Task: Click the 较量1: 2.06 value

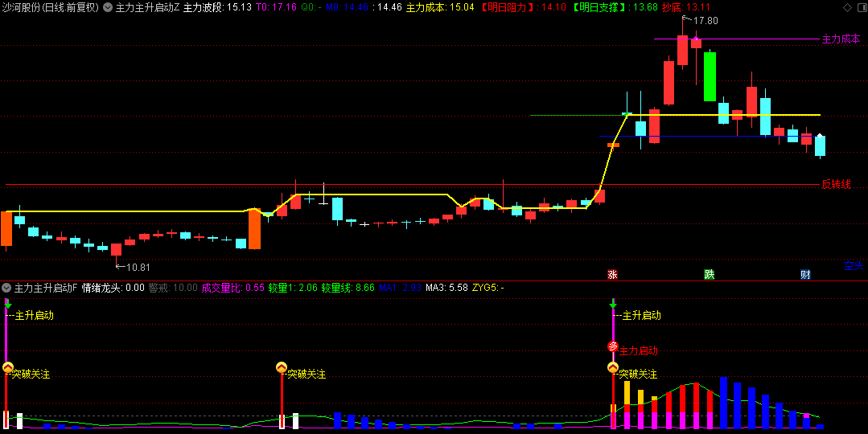Action: click(293, 288)
